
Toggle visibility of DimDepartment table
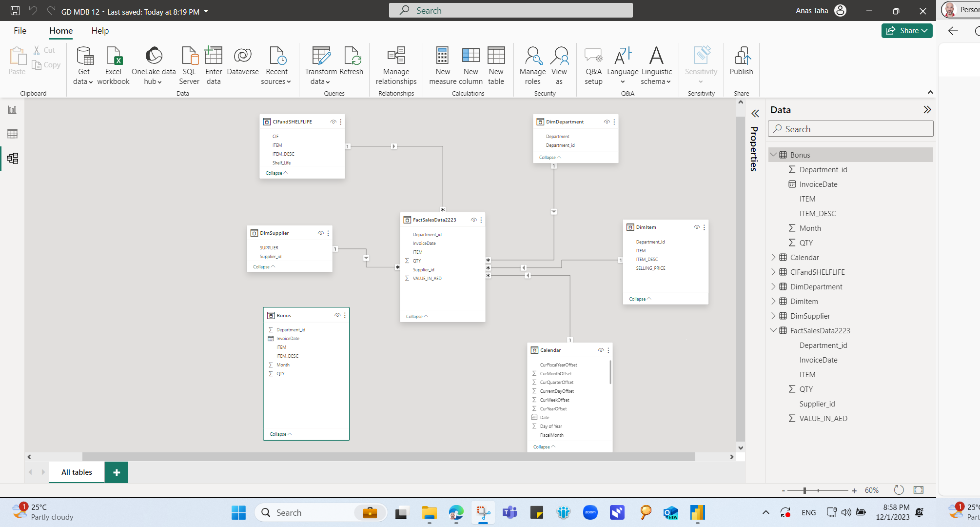(x=607, y=122)
